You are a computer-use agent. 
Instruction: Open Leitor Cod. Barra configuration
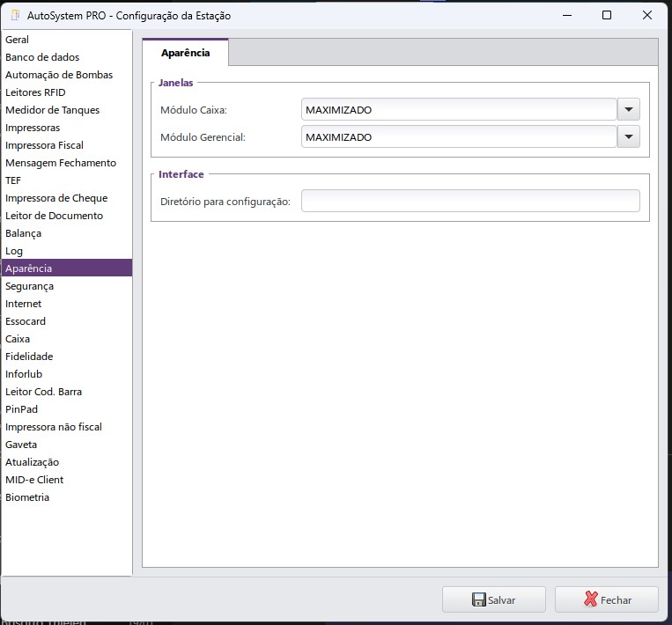[43, 392]
